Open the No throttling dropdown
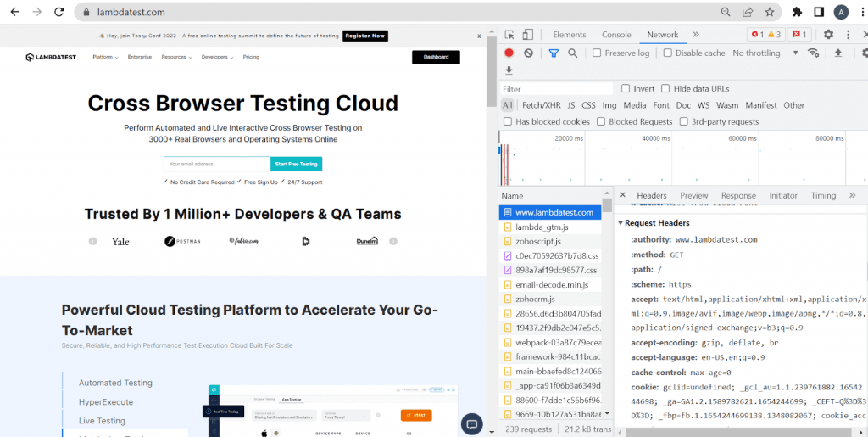 [765, 53]
